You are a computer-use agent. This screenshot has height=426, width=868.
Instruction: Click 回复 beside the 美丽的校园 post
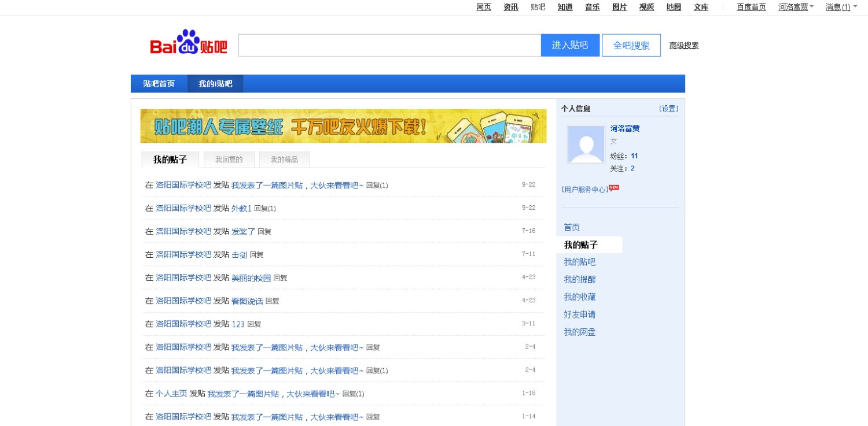(280, 278)
